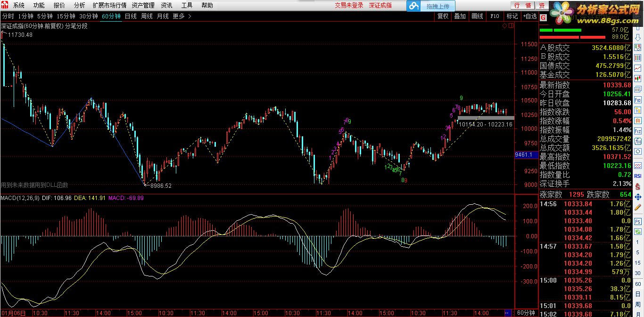Click the 行情 button
644x317 pixels.
pos(523,6)
